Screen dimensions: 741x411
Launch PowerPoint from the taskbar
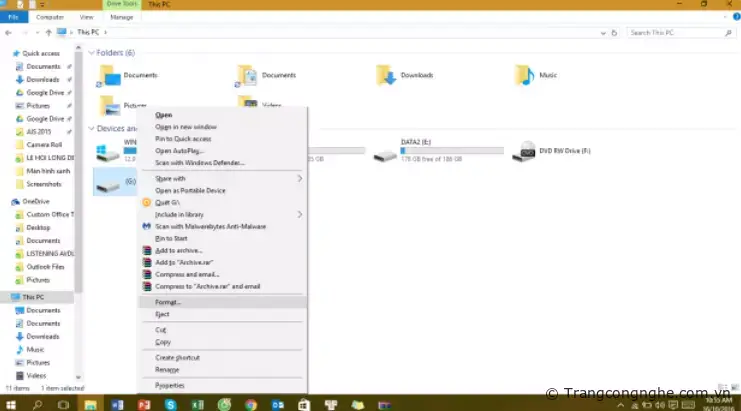[144, 403]
